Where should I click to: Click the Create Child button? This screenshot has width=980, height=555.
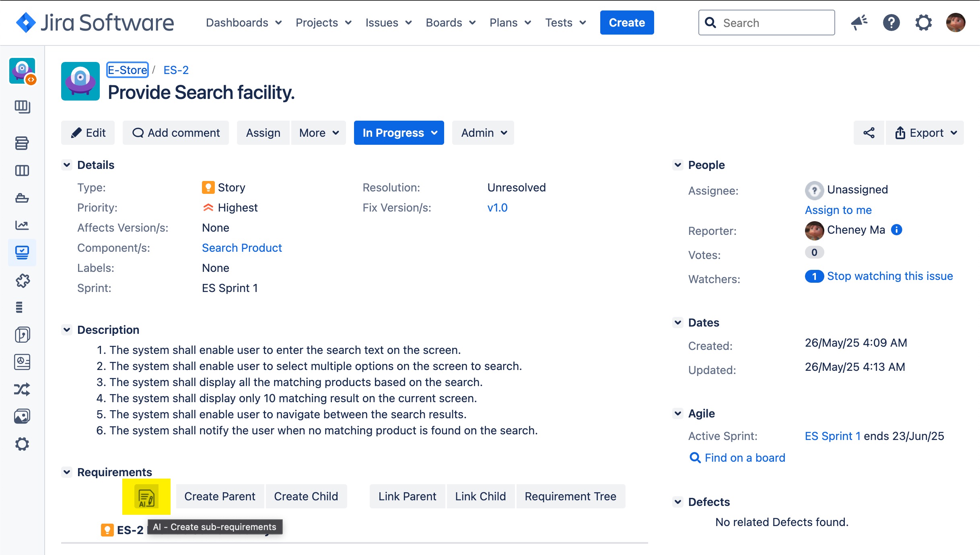(x=306, y=496)
